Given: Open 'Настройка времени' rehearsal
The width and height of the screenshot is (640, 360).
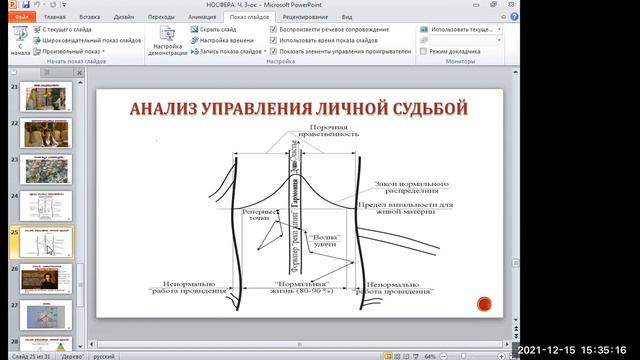Looking at the screenshot, I should (x=222, y=40).
